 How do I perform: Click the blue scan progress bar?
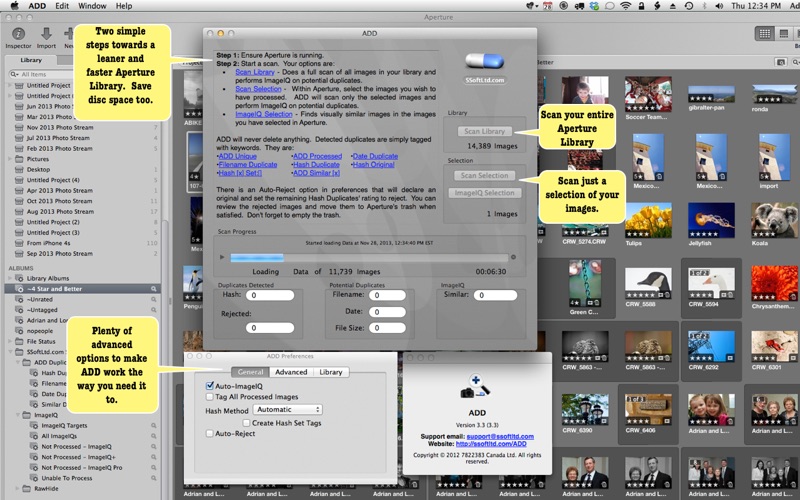click(x=369, y=258)
